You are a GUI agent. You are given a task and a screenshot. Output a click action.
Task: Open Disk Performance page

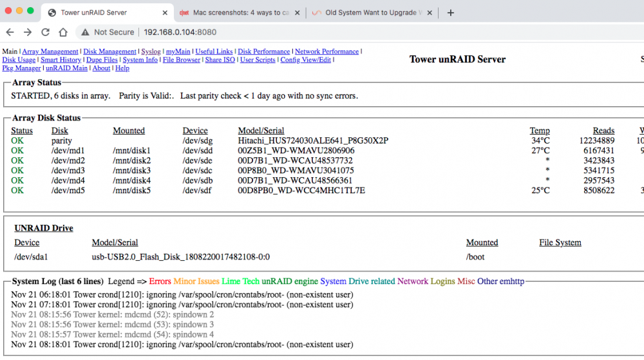(263, 52)
